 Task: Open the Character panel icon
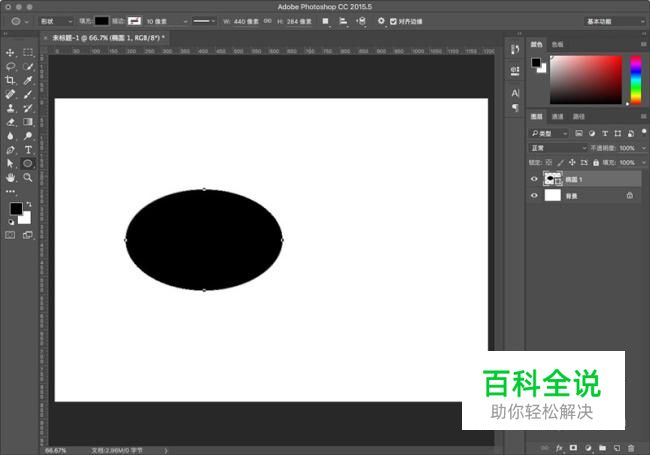click(515, 93)
